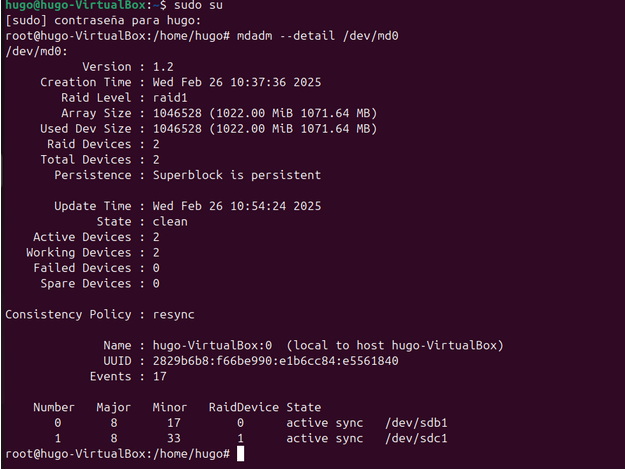
Task: Click the "clean" State value
Action: 171,221
